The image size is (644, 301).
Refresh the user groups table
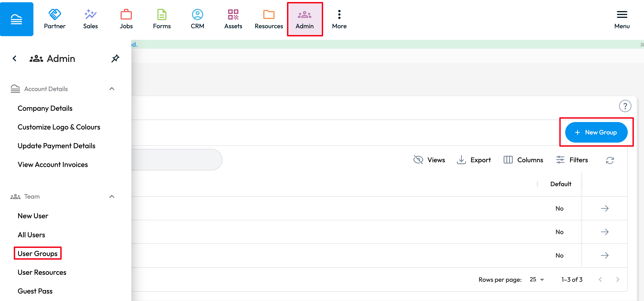coord(609,160)
